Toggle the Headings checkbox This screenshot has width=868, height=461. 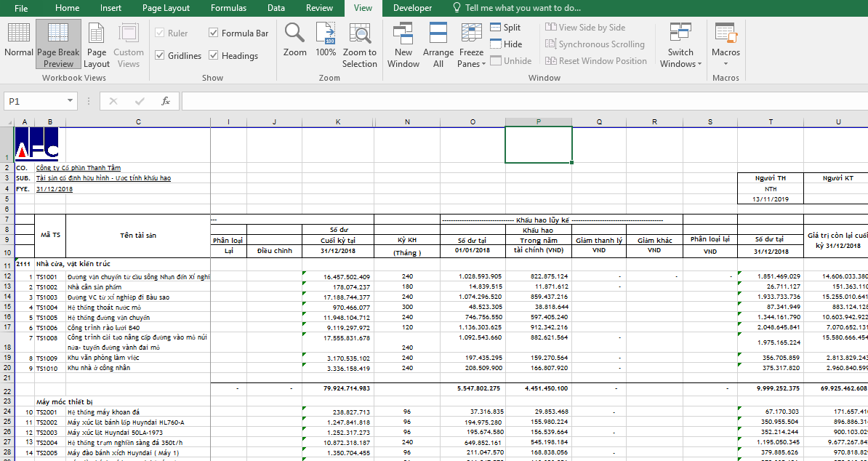pyautogui.click(x=214, y=55)
